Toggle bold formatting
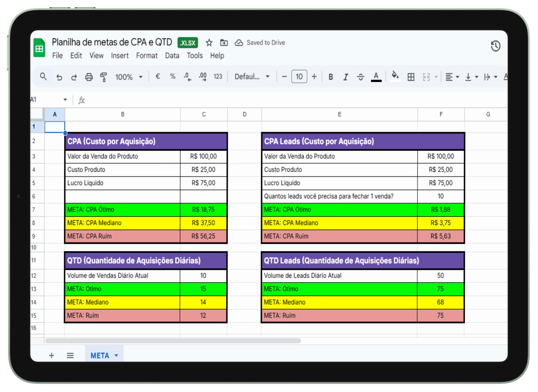The image size is (538, 392). click(330, 77)
